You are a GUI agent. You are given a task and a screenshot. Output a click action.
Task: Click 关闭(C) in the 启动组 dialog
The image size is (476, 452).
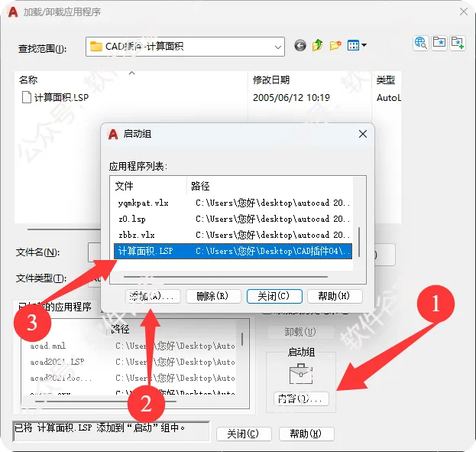pos(274,296)
